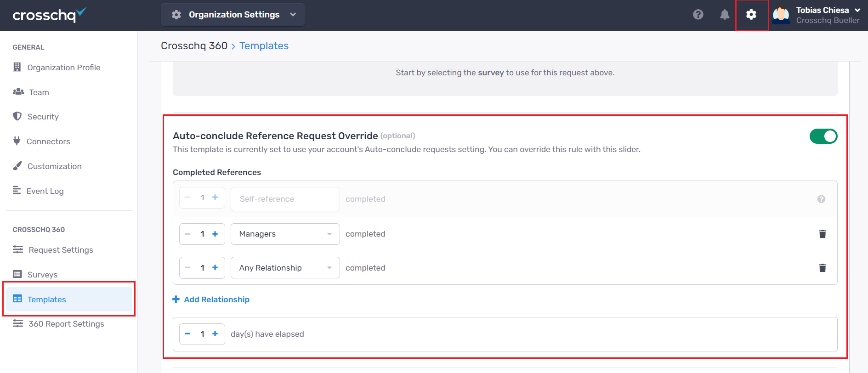Click the Crosschq 360 breadcrumb
868x373 pixels.
[x=194, y=45]
